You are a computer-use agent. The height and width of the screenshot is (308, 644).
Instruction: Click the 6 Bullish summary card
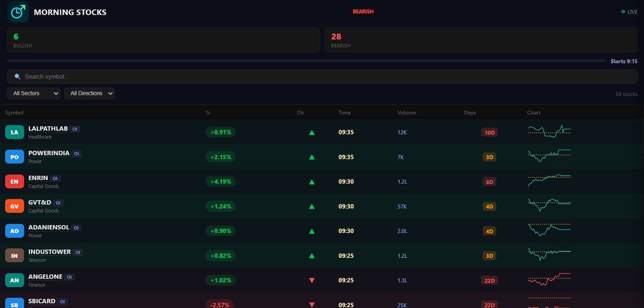pyautogui.click(x=163, y=40)
